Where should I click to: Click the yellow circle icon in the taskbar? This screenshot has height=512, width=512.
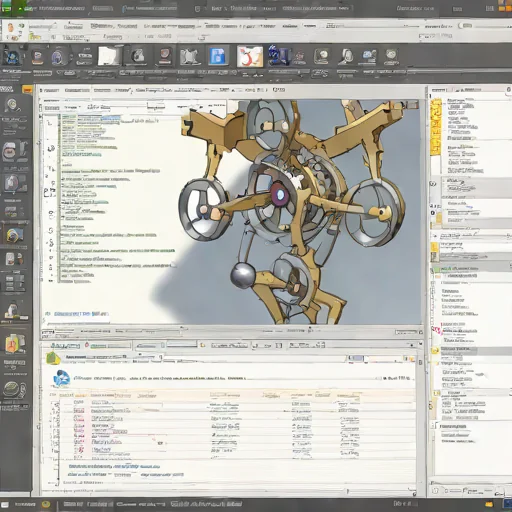[46, 504]
